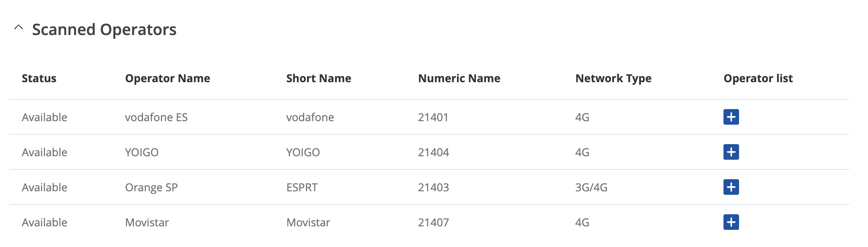Click the Operator list column header
The image size is (868, 247).
point(758,78)
